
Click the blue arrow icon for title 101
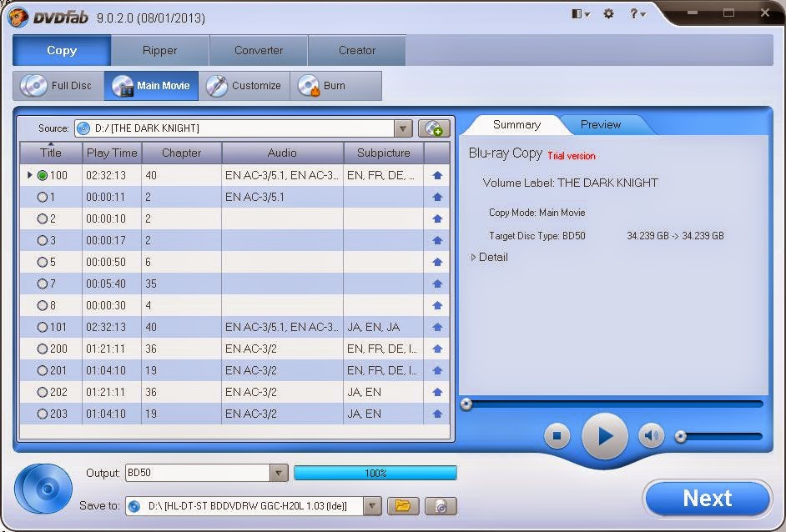point(437,327)
